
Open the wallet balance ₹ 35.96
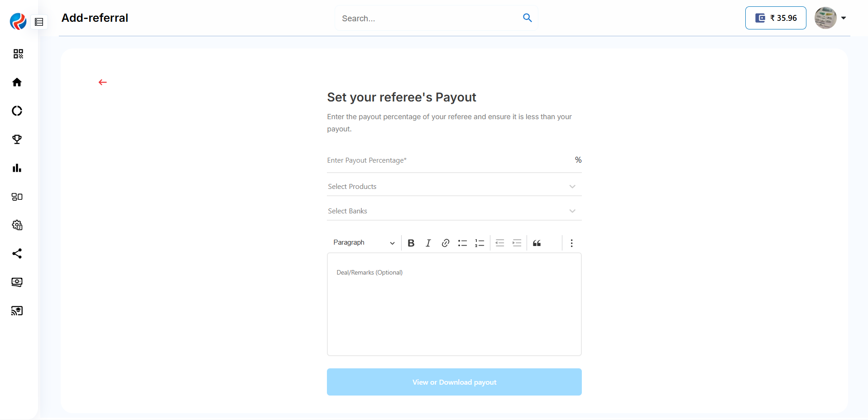(x=775, y=18)
